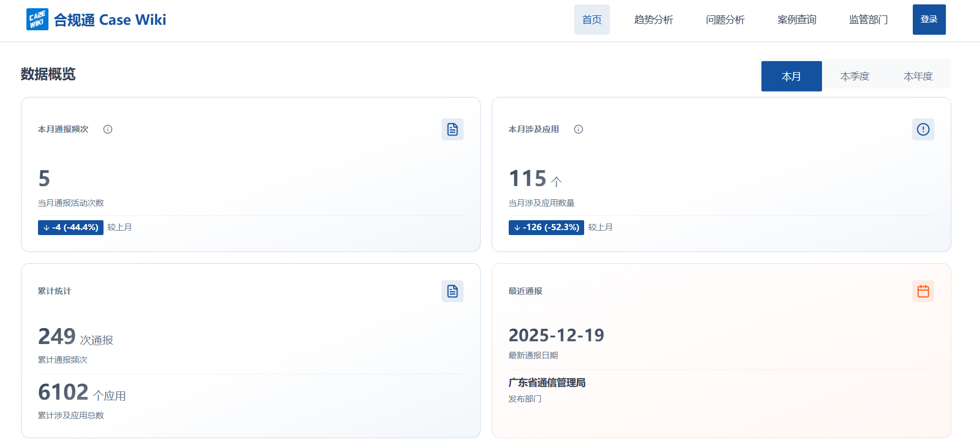Click 广东省通信管理局 department name
980x447 pixels.
click(547, 383)
